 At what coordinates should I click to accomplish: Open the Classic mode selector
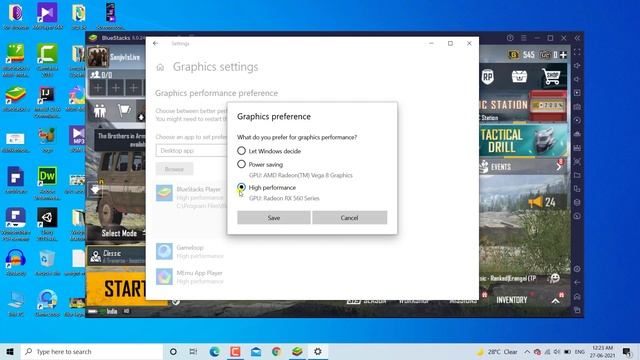click(x=116, y=256)
